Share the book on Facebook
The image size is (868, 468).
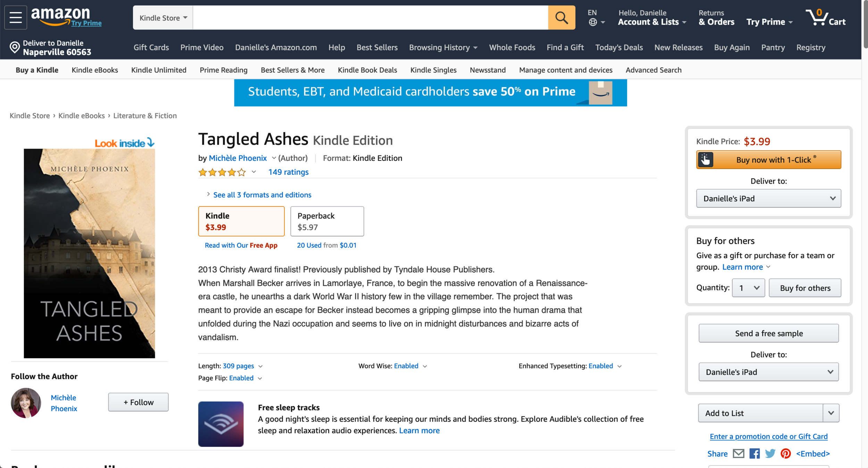pyautogui.click(x=754, y=453)
